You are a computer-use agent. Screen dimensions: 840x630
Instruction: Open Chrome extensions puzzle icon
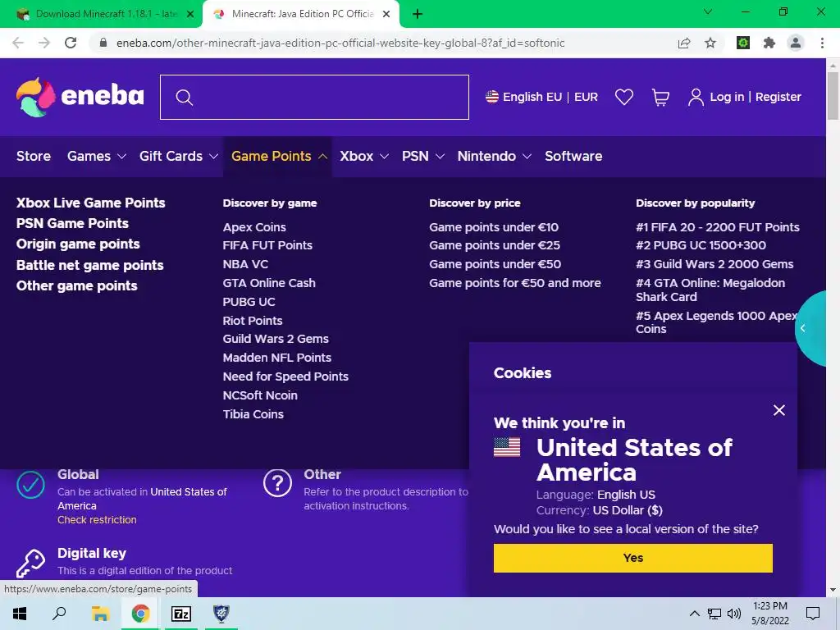[769, 43]
